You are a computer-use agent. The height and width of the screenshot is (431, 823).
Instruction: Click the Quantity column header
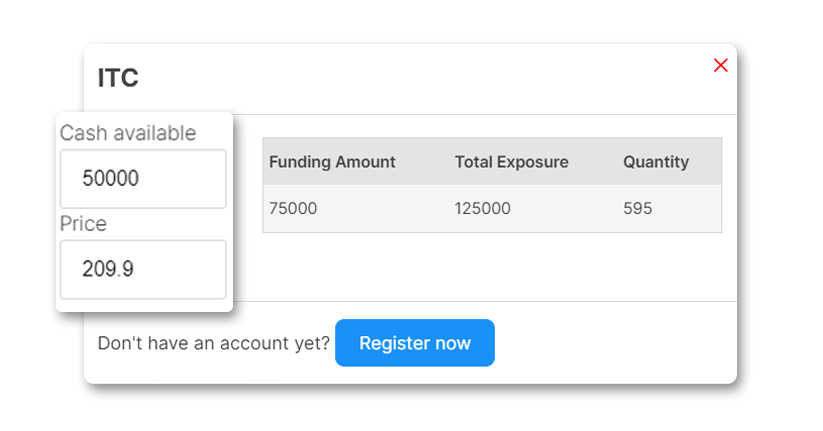pyautogui.click(x=656, y=162)
